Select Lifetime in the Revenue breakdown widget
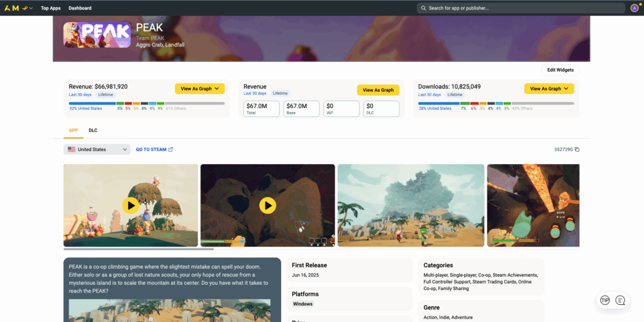644x322 pixels. pos(280,93)
